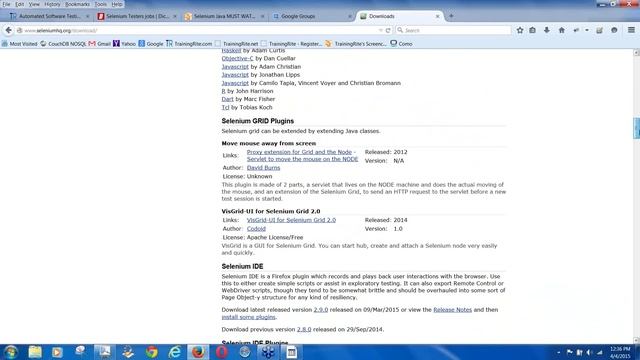The height and width of the screenshot is (360, 640).
Task: Open Servlet to move the mouse link
Action: click(x=302, y=159)
